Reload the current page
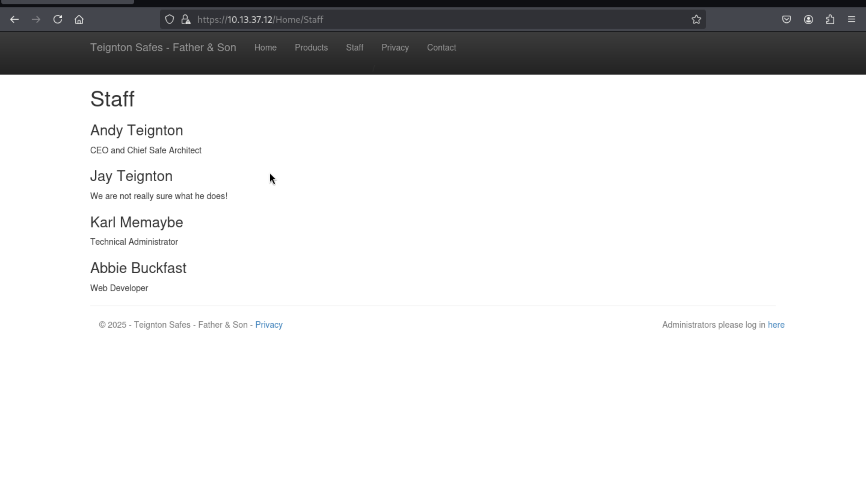This screenshot has height=504, width=866. (x=58, y=20)
